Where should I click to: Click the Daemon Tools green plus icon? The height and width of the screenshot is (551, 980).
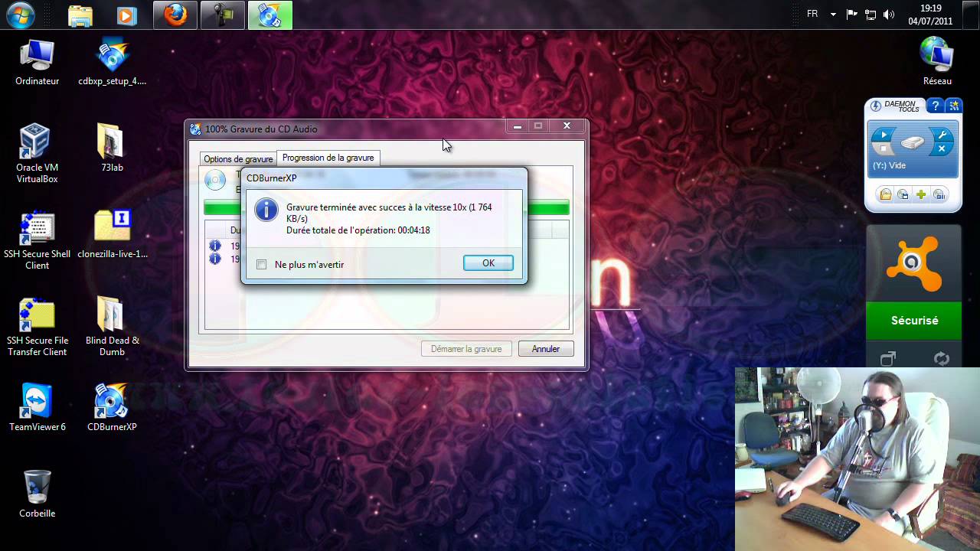coord(921,195)
